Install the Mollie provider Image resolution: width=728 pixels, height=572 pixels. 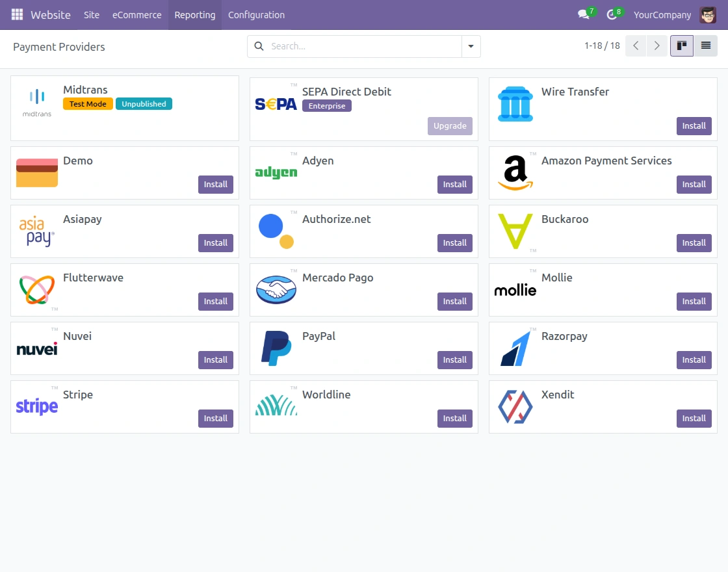694,302
